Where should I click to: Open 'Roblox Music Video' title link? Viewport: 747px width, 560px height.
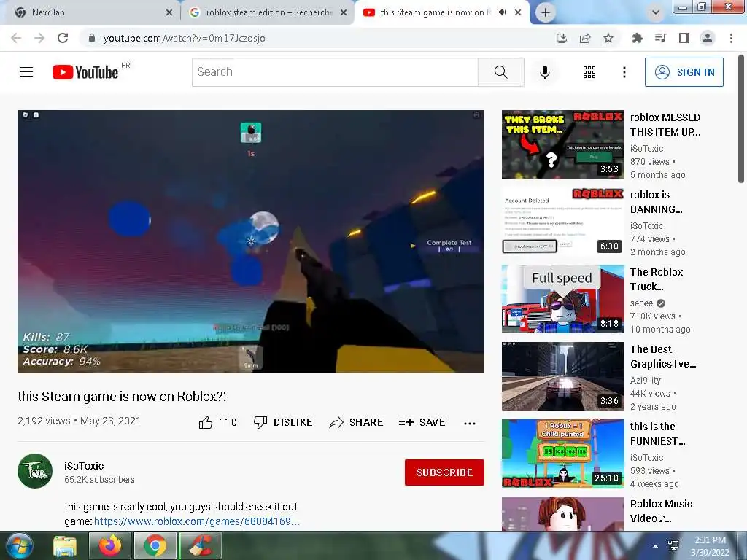pos(661,511)
